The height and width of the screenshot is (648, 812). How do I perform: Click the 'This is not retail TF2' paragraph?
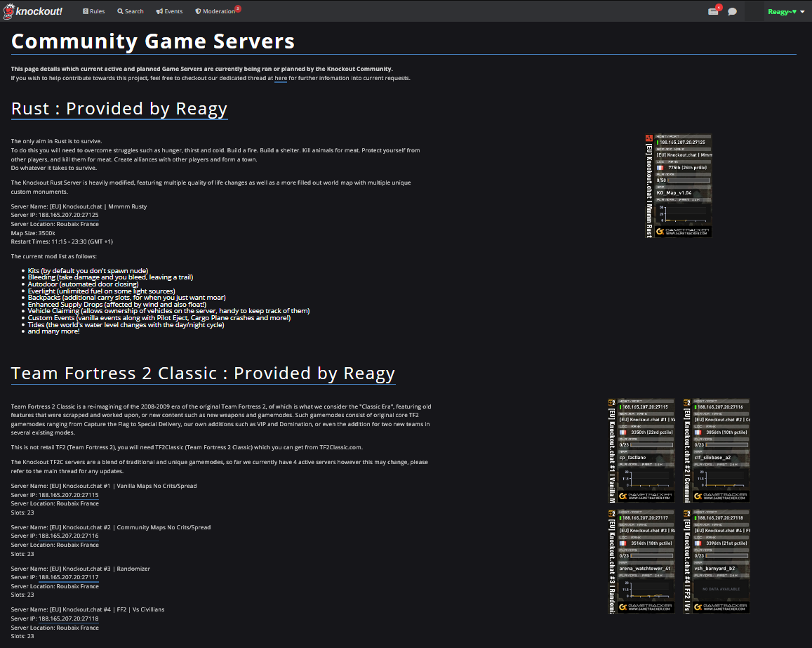click(187, 447)
